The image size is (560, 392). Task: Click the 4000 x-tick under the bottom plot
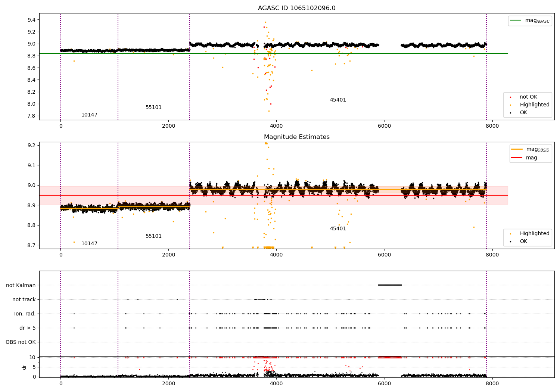pyautogui.click(x=276, y=384)
